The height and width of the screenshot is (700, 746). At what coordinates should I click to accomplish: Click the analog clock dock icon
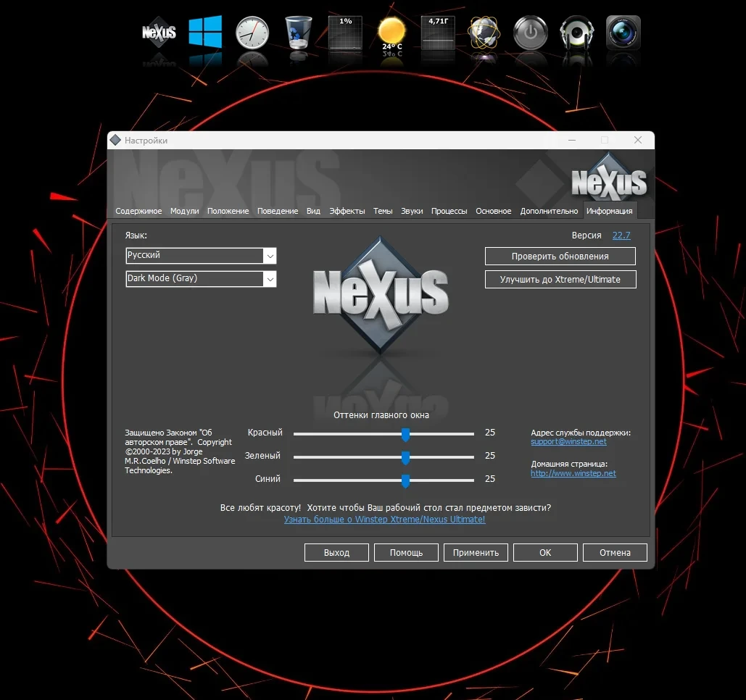click(252, 33)
